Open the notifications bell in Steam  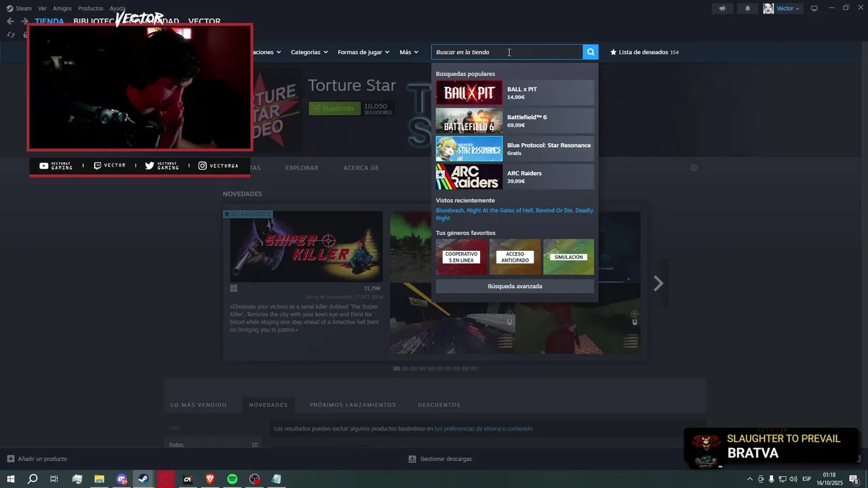click(x=748, y=8)
